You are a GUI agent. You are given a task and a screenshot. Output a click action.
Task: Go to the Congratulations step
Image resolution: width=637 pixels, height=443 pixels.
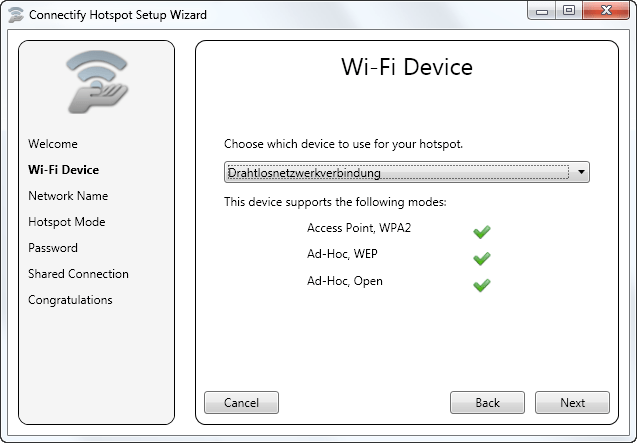click(x=70, y=300)
